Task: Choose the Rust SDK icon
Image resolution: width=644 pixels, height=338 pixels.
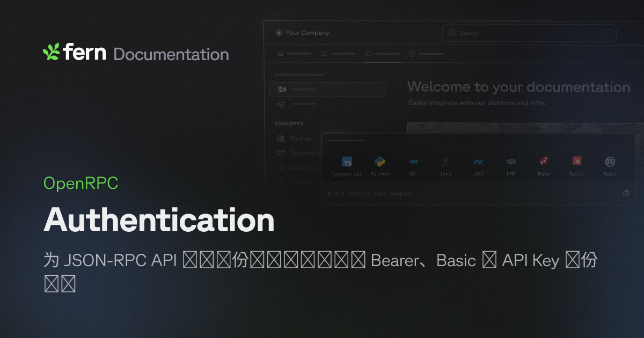Action: click(x=610, y=161)
